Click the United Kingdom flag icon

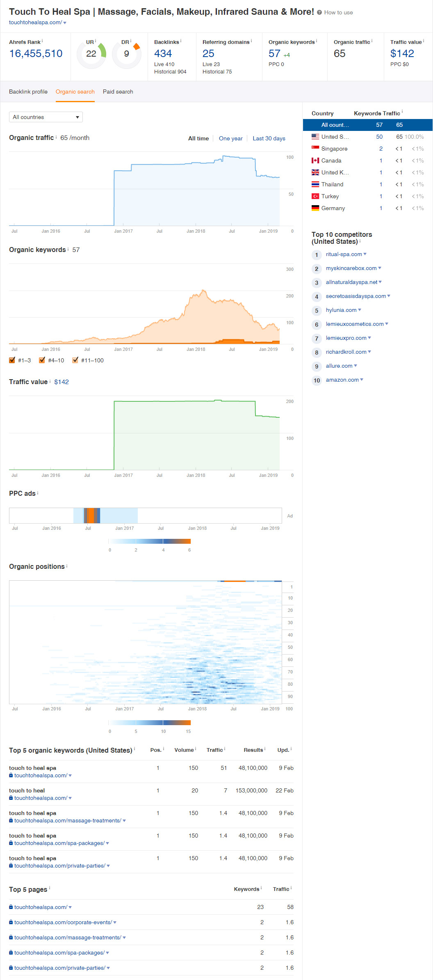[x=315, y=172]
